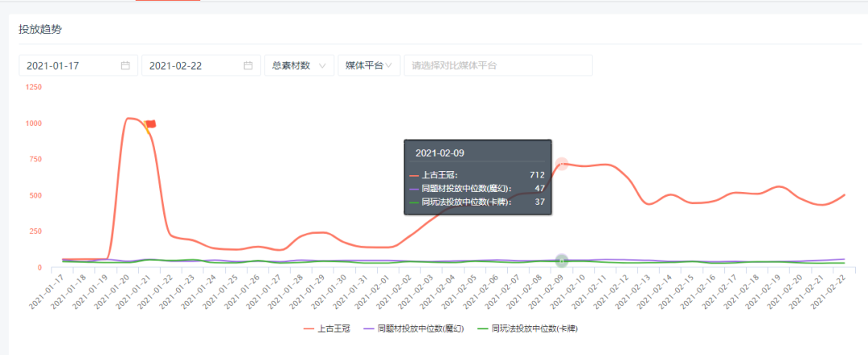Screen dimensions: 868x355
Task: Click calendar icon in start date 2021-01-17 field
Action: pyautogui.click(x=125, y=66)
